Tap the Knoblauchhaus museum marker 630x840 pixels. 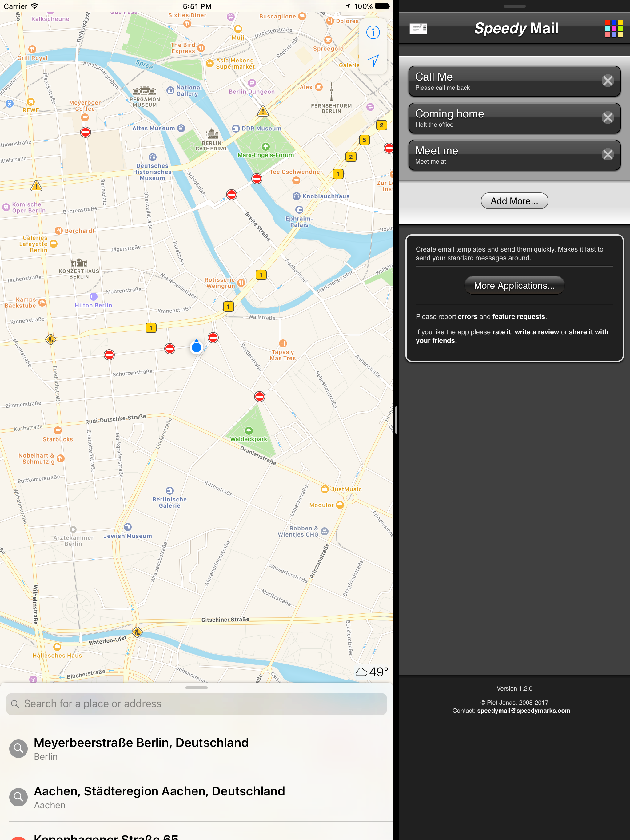coord(297,196)
